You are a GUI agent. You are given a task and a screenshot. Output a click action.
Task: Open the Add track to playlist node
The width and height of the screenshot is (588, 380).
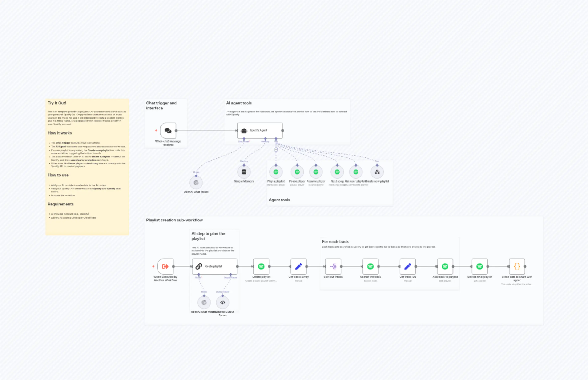point(445,267)
